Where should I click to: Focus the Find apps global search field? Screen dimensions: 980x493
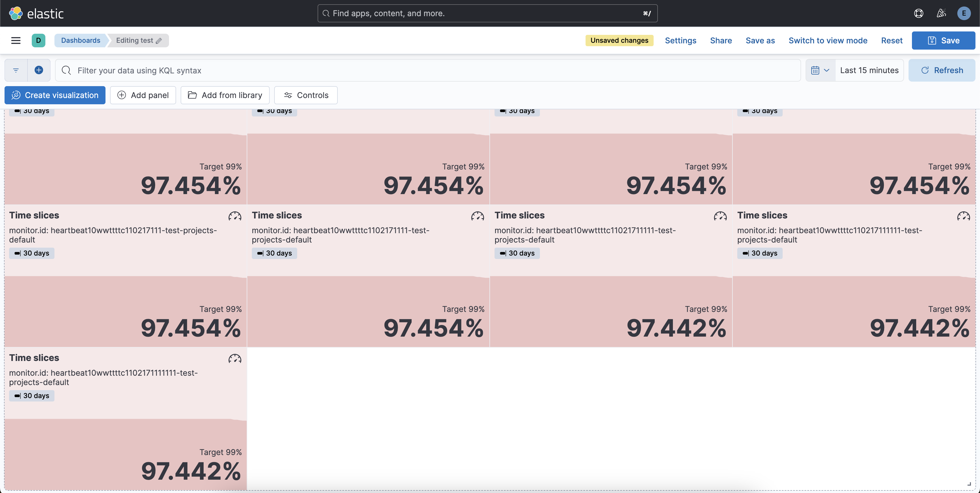click(487, 13)
